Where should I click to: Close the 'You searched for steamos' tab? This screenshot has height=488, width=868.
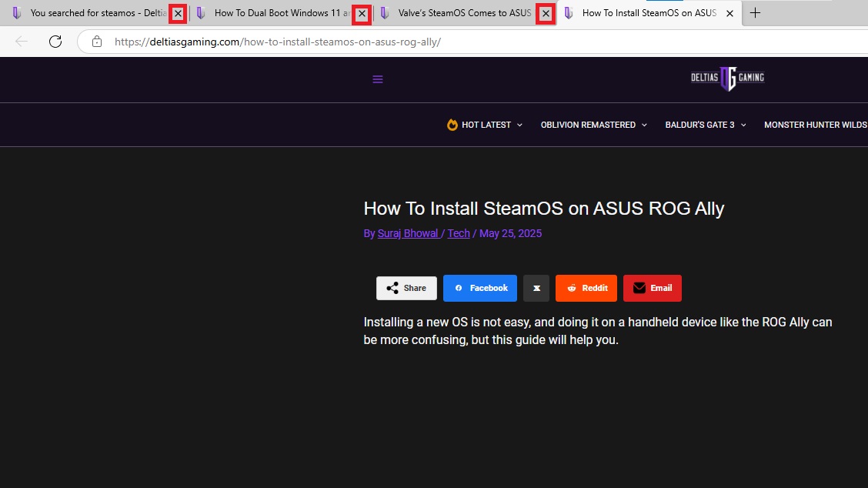tap(178, 14)
